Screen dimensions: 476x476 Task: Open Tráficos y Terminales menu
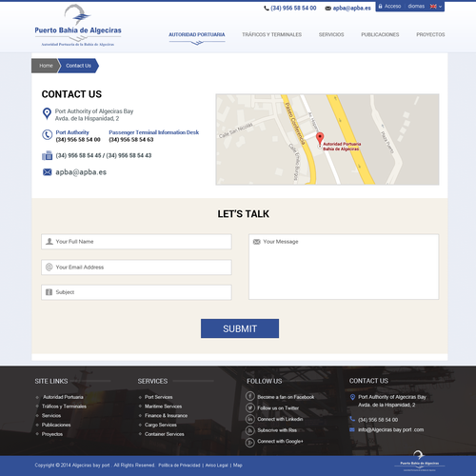(271, 34)
